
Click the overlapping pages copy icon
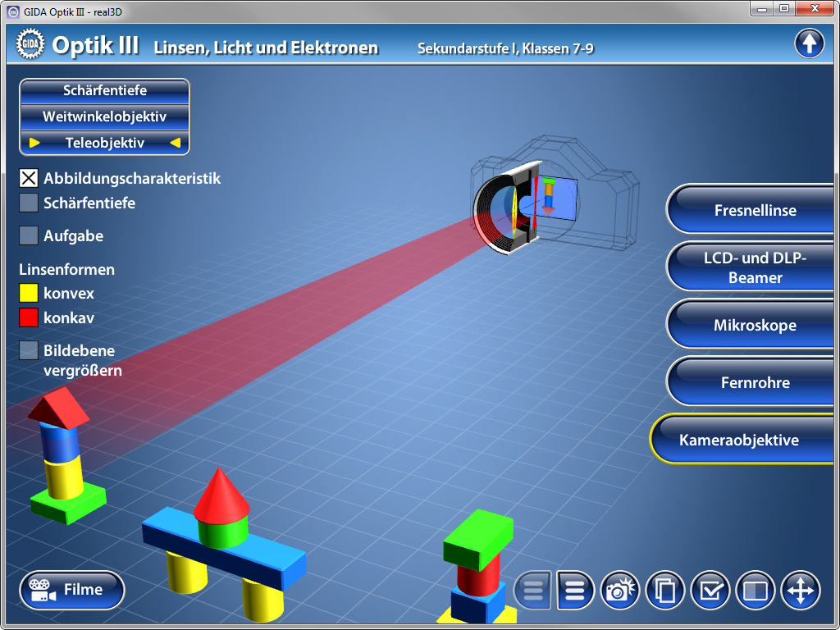(664, 590)
